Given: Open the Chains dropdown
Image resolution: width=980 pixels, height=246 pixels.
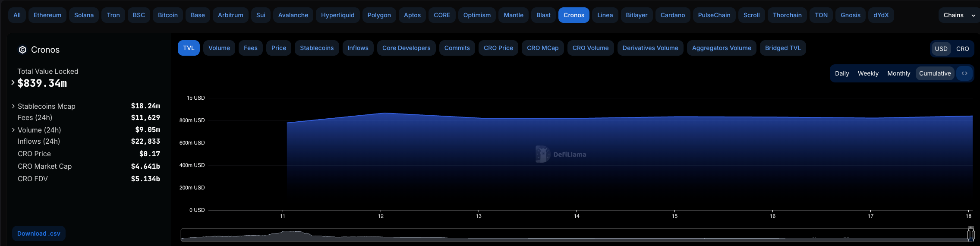Looking at the screenshot, I should point(959,15).
